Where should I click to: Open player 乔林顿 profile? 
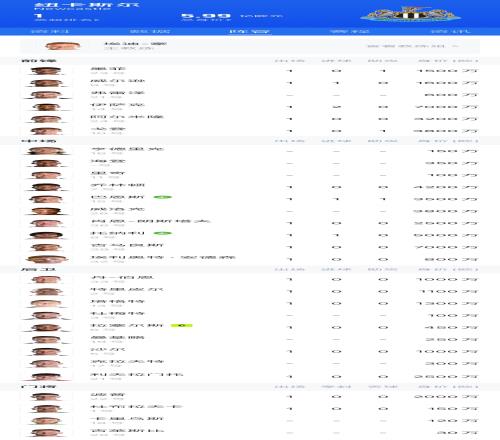tap(117, 185)
